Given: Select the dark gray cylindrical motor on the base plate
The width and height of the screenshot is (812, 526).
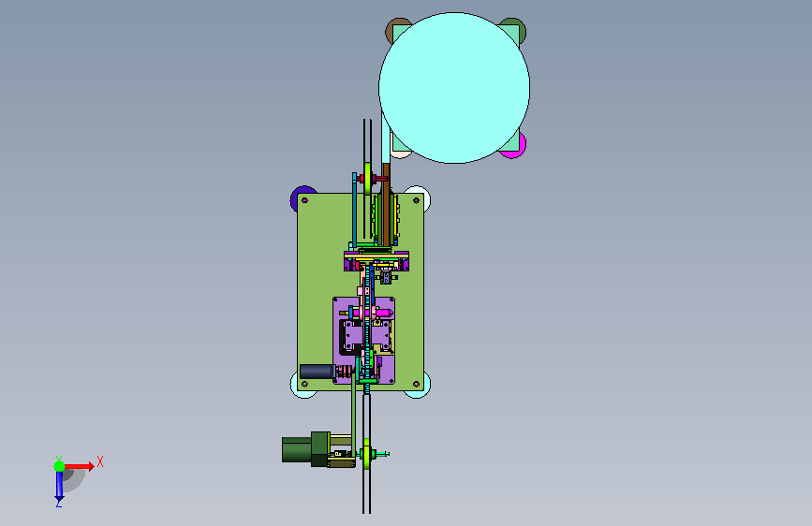Looking at the screenshot, I should pos(317,372).
